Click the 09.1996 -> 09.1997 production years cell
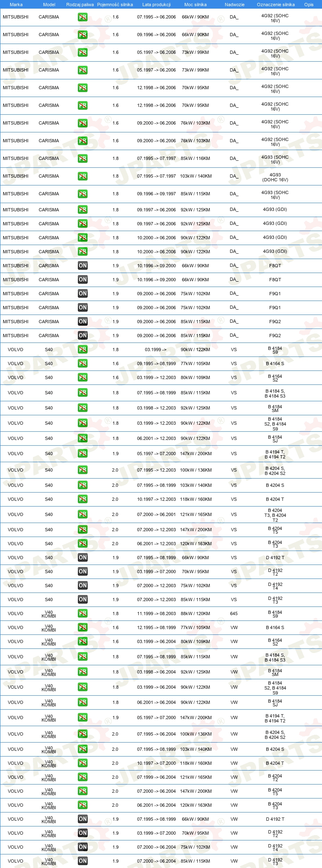Screen dimensions: 322x868 pyautogui.click(x=156, y=194)
